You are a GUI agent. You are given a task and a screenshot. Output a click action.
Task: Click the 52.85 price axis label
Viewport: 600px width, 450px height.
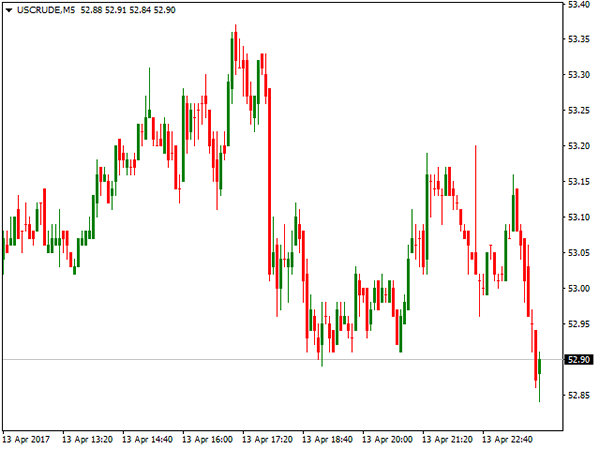579,395
